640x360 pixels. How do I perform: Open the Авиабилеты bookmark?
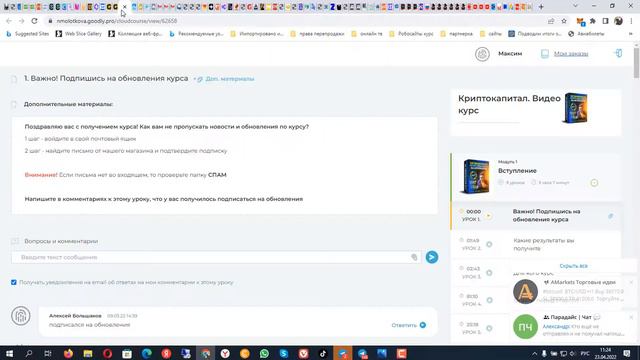586,34
